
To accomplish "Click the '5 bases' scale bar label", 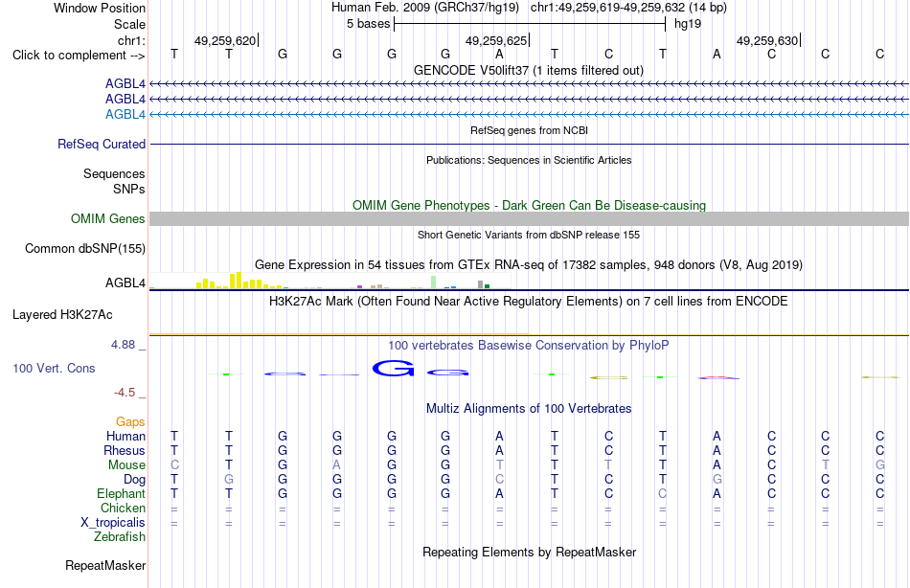I will click(369, 24).
